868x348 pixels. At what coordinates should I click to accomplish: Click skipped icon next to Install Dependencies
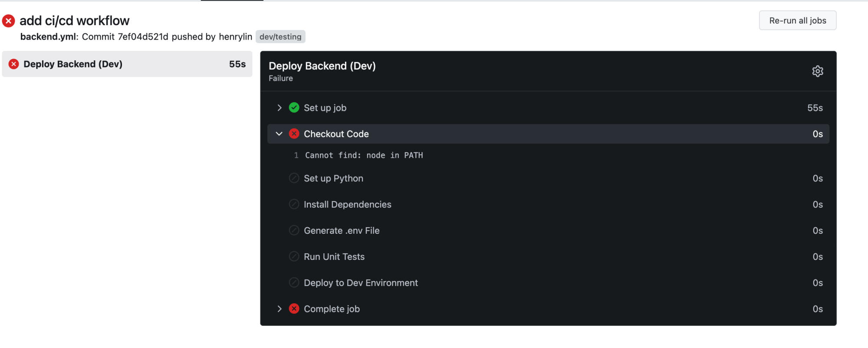[294, 205]
